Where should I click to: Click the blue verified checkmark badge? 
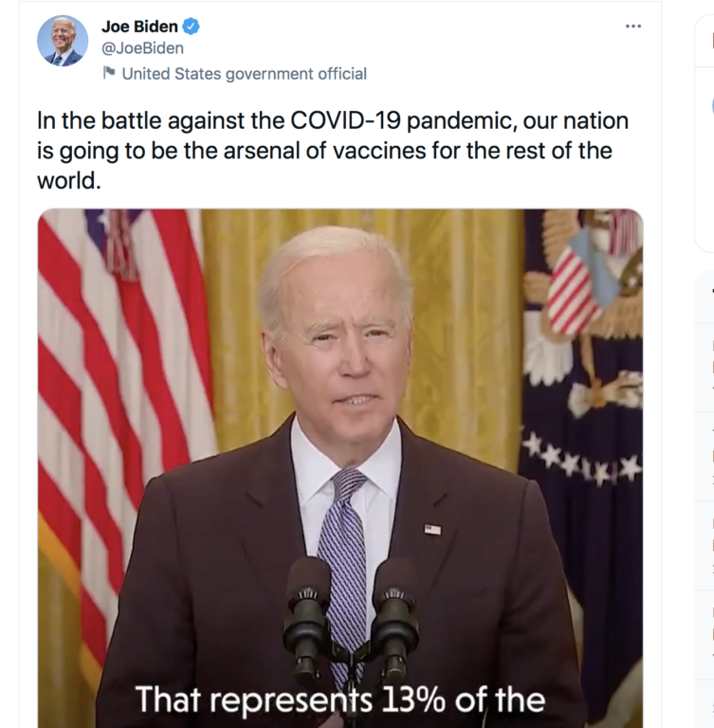[191, 27]
